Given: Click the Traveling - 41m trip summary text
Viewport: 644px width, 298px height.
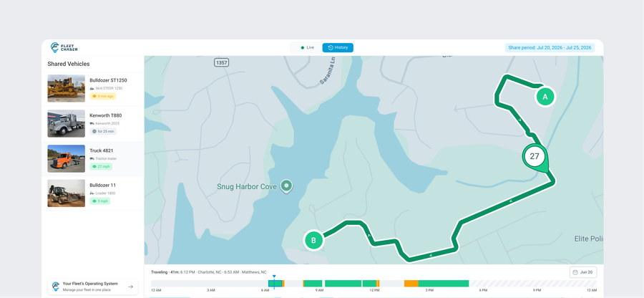Looking at the screenshot, I should click(x=209, y=272).
